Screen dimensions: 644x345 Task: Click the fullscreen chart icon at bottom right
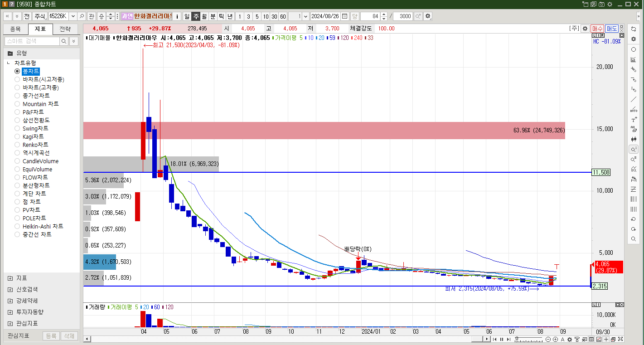pos(620,339)
